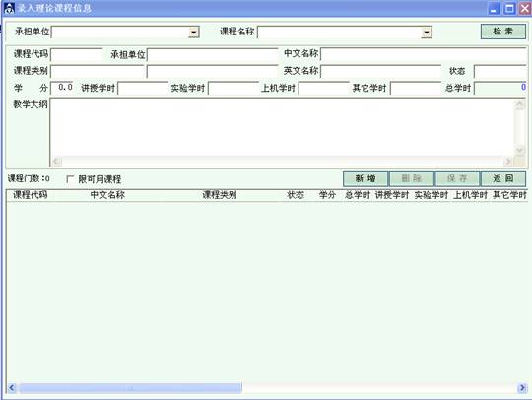Click the table's horizontal scrollbar right arrow

click(x=522, y=388)
